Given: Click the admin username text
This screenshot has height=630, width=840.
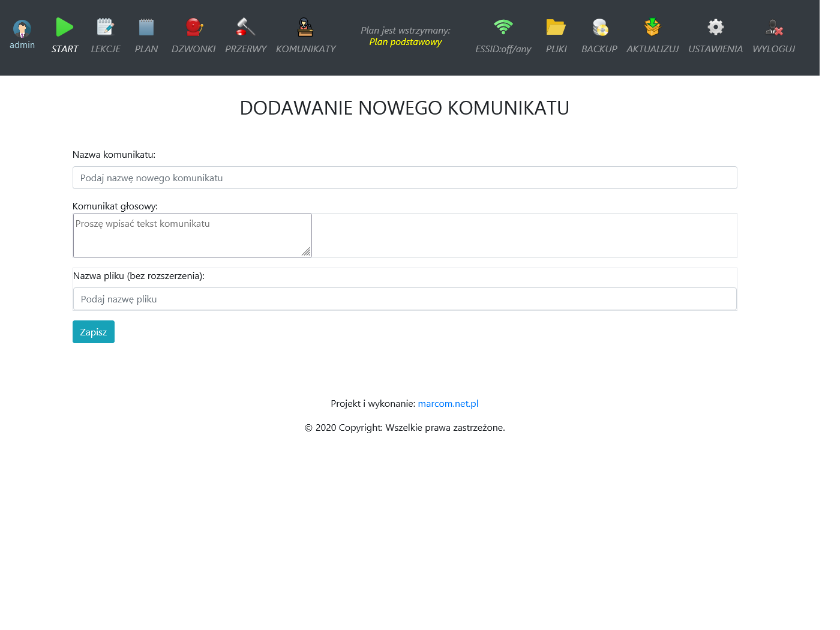Looking at the screenshot, I should point(22,45).
